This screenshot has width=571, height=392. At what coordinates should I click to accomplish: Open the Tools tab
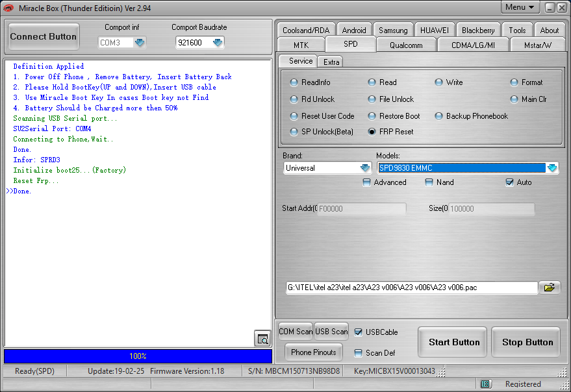[517, 31]
